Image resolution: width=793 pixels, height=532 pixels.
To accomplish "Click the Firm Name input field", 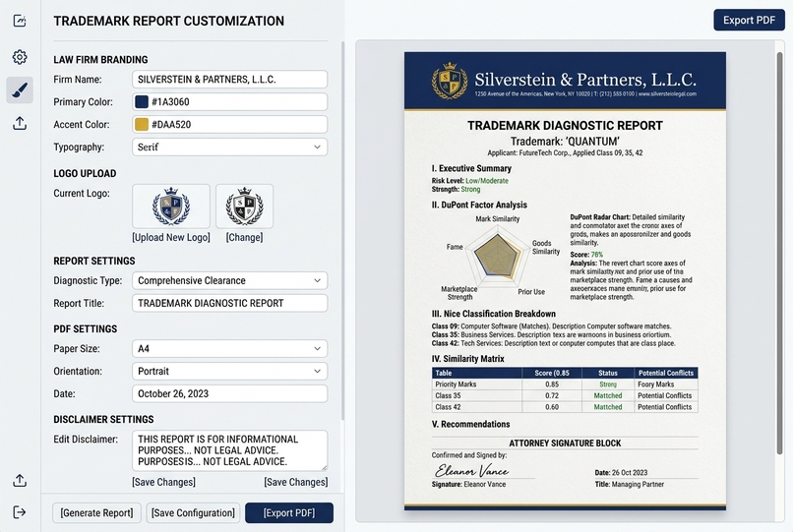I will 229,80.
